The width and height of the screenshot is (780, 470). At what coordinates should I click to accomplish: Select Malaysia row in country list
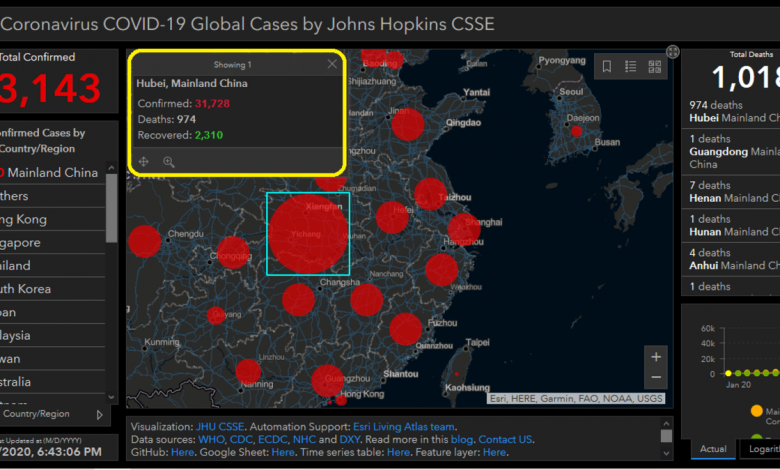52,336
